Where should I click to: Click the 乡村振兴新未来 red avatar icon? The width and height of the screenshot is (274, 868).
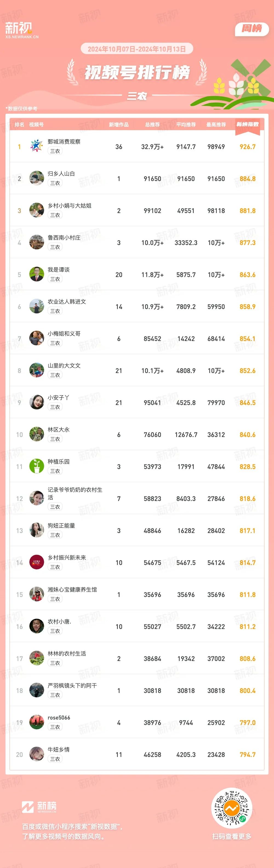click(36, 562)
